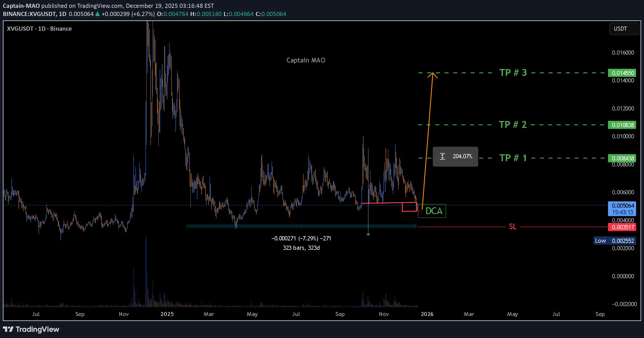This screenshot has height=338, width=644.
Task: Open the BINANCE:XVGUSDT symbol name
Action: [29, 14]
